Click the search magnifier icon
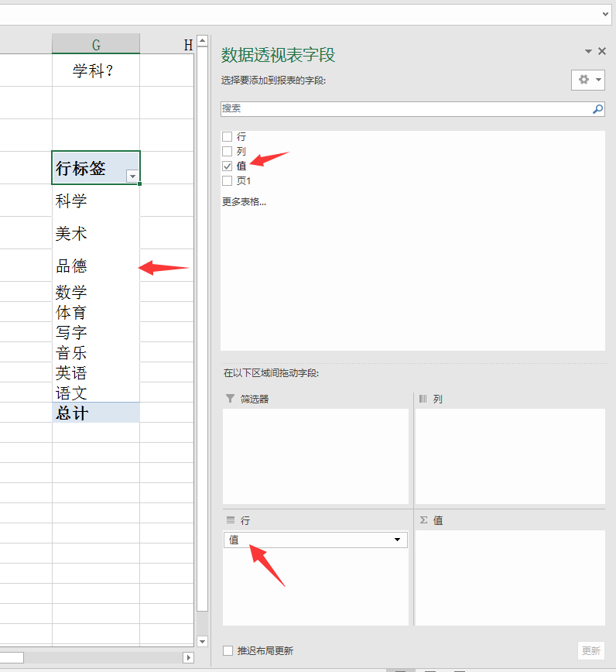Viewport: 616px width, 672px height. pos(597,109)
